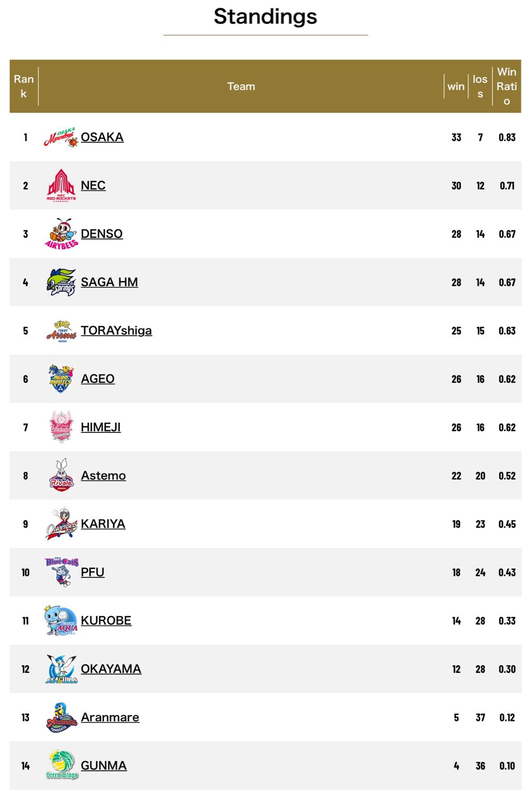Open the OSAKA team link

click(102, 137)
